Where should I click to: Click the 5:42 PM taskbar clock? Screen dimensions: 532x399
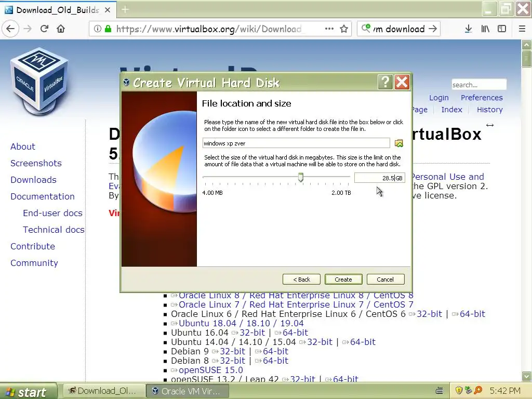[x=505, y=391]
